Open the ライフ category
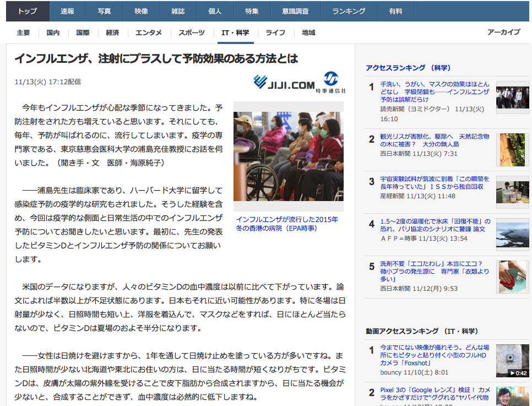Screen dimensions: 532x406 (x=275, y=33)
